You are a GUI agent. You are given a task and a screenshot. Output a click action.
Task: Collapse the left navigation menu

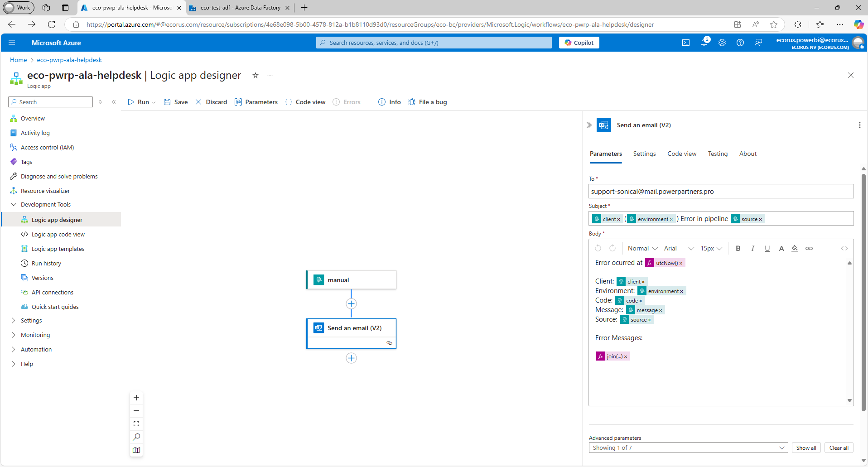[114, 102]
